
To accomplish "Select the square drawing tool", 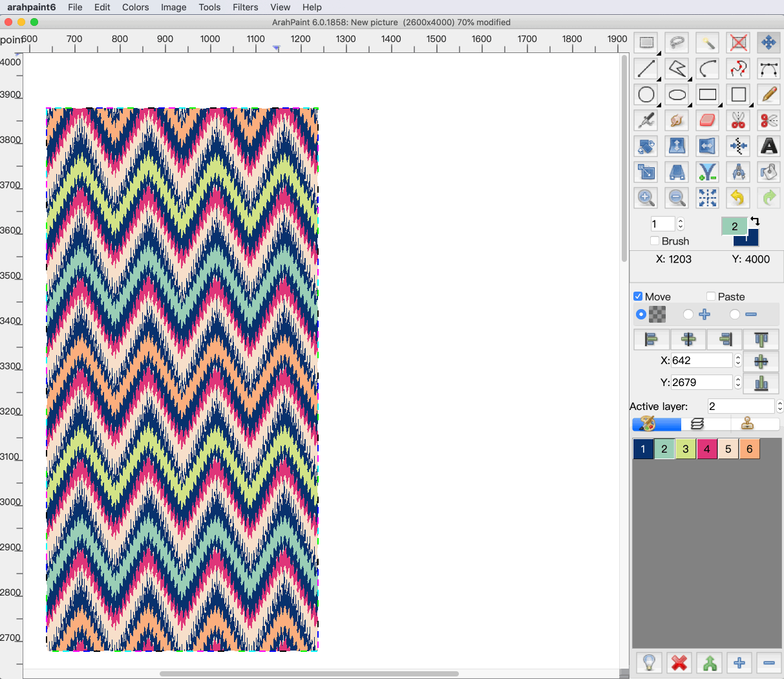I will click(738, 94).
